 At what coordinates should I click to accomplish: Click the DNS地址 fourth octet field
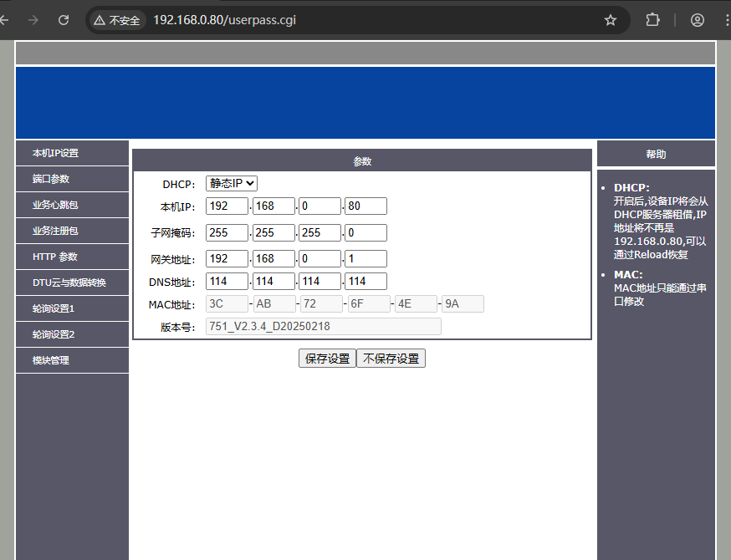(365, 281)
